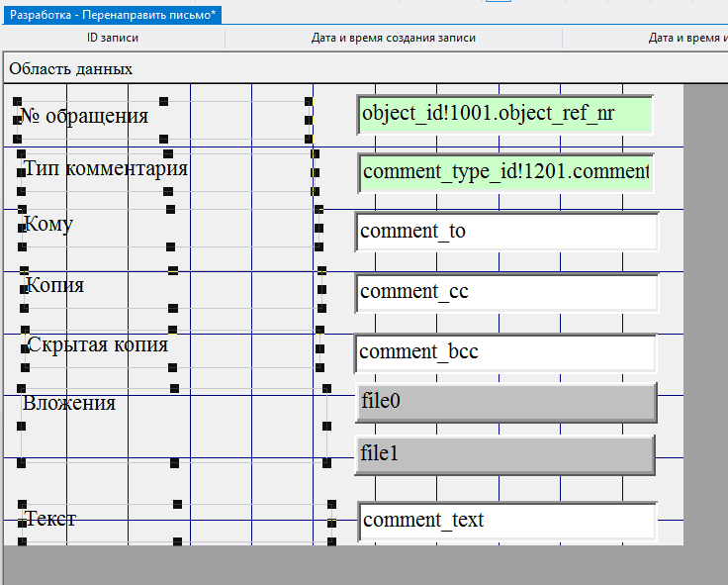Click the partially visible third date-time column header
Image resolution: width=728 pixels, height=585 pixels.
(688, 39)
